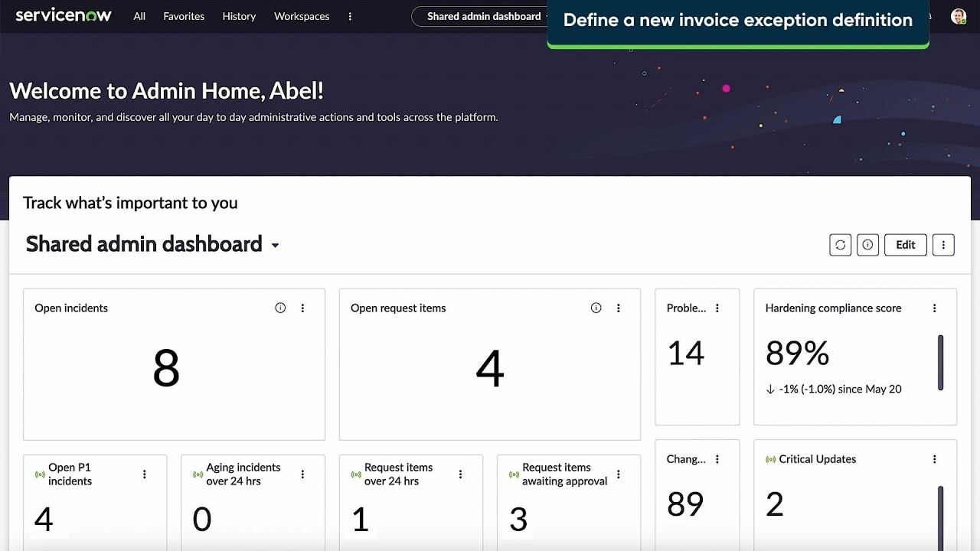Click the All navigation menu
This screenshot has height=551, width=980.
tap(139, 16)
